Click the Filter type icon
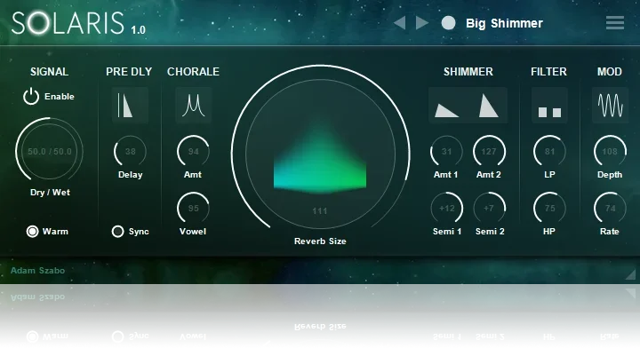Viewport: 640px width, 364px height. tap(549, 106)
